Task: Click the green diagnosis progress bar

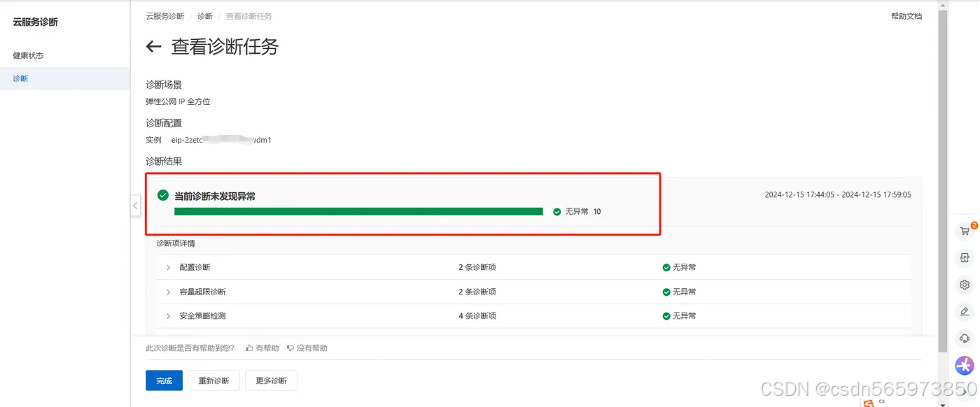Action: [358, 211]
